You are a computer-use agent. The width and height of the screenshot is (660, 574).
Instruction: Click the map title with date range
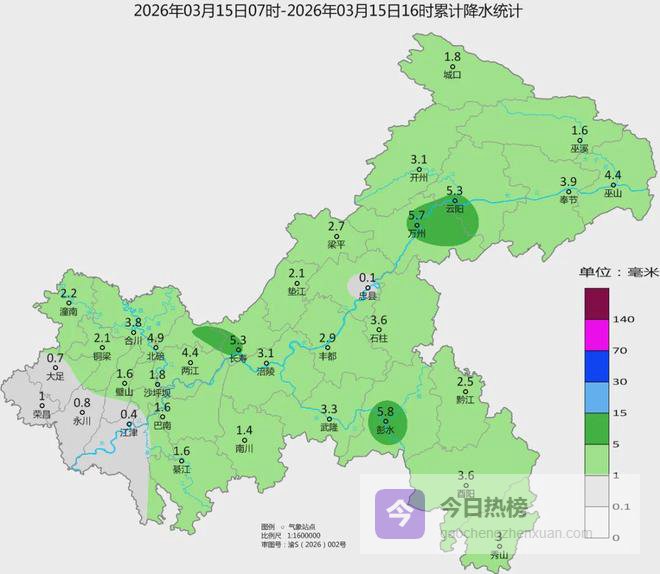point(329,11)
